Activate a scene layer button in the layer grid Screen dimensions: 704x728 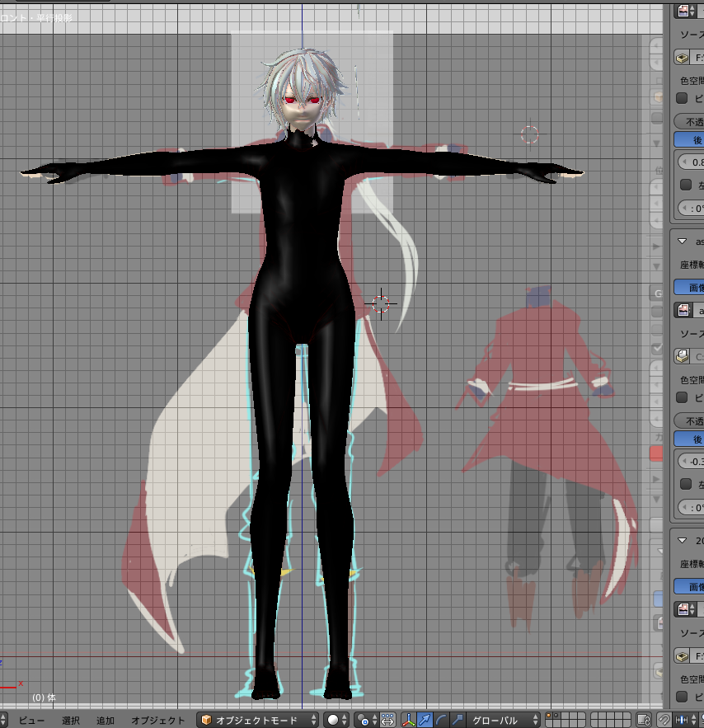click(550, 716)
